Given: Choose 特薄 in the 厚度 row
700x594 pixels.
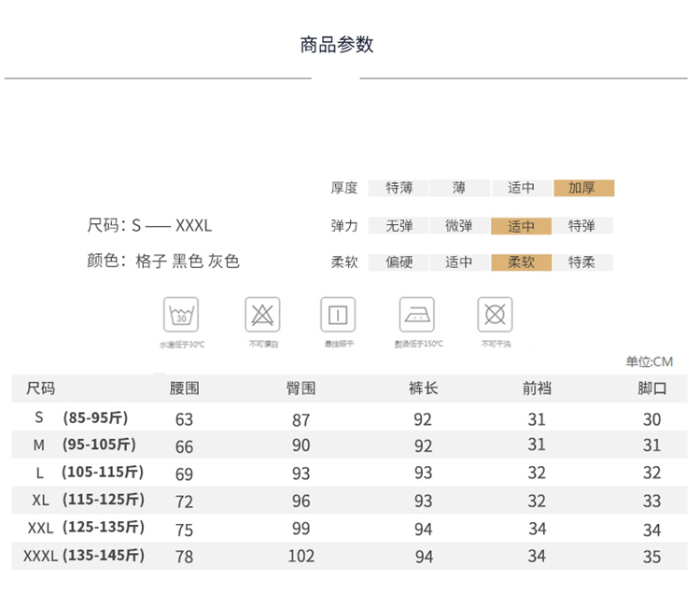Looking at the screenshot, I should pos(399,188).
